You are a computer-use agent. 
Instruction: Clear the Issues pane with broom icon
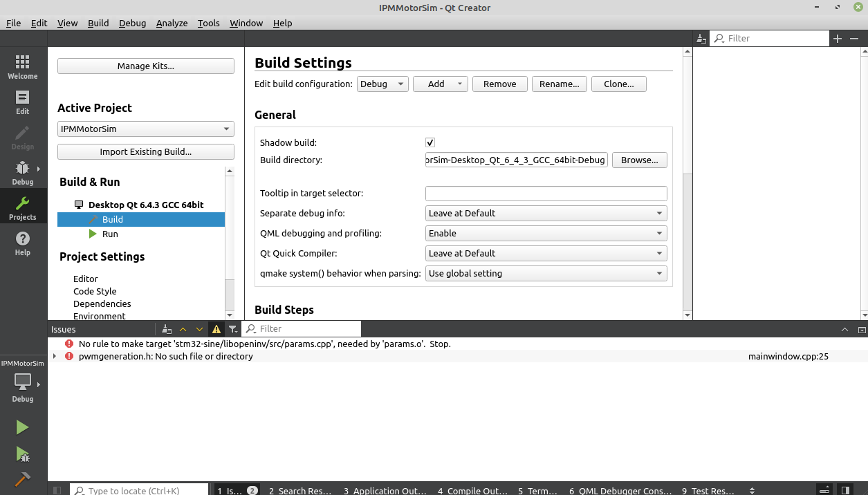167,329
